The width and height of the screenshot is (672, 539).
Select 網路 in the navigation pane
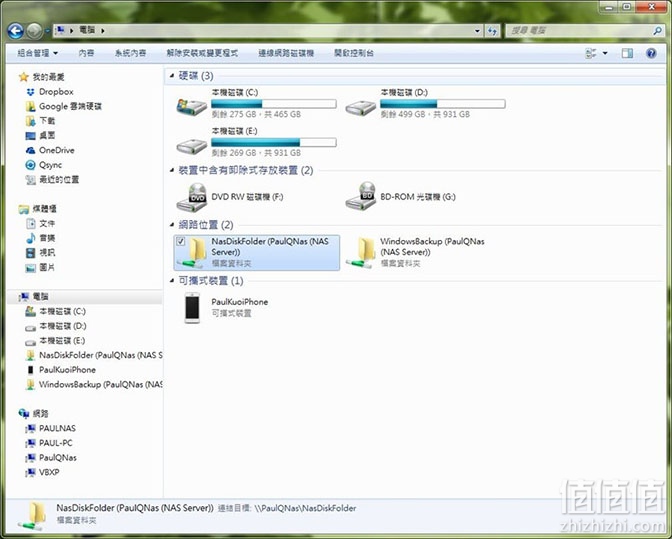tap(40, 413)
